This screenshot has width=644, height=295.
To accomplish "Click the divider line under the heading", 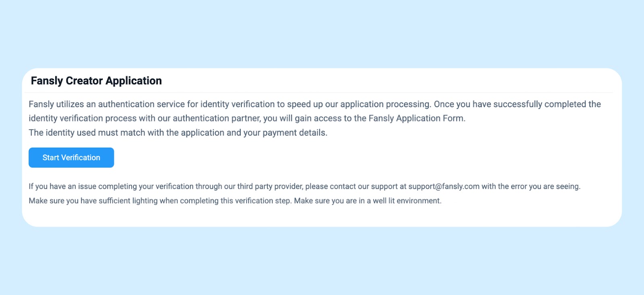I will (318, 93).
